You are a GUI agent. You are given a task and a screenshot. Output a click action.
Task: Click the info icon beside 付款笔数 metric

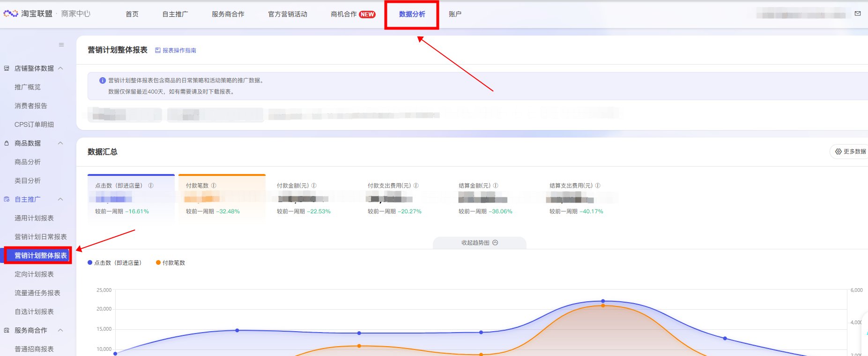point(214,186)
